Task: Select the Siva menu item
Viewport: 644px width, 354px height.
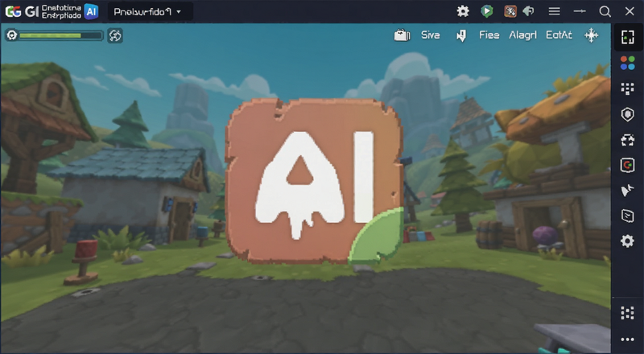Action: 431,35
